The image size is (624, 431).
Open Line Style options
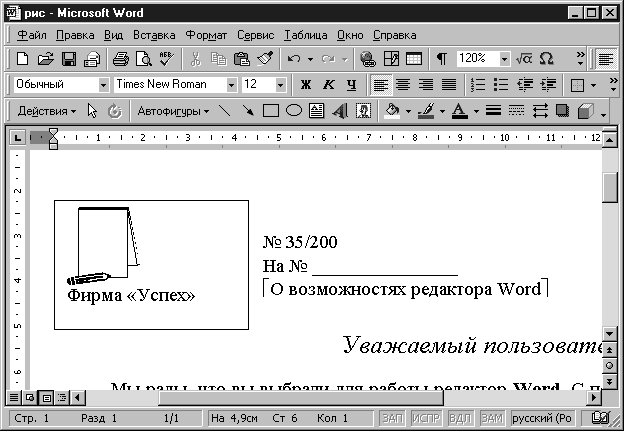[493, 111]
